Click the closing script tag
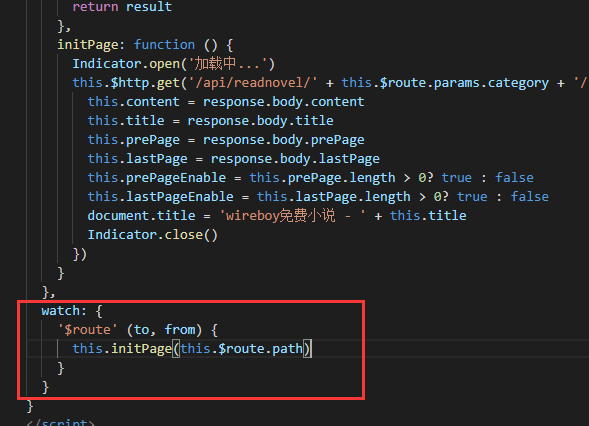Screen dimensions: 589x426 point(60,422)
